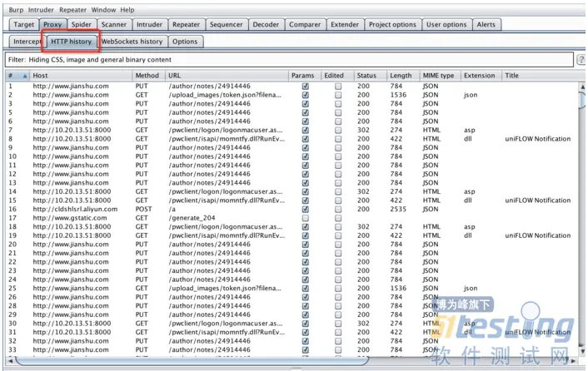
Task: Open the proxy Options sub-tab
Action: coord(185,42)
